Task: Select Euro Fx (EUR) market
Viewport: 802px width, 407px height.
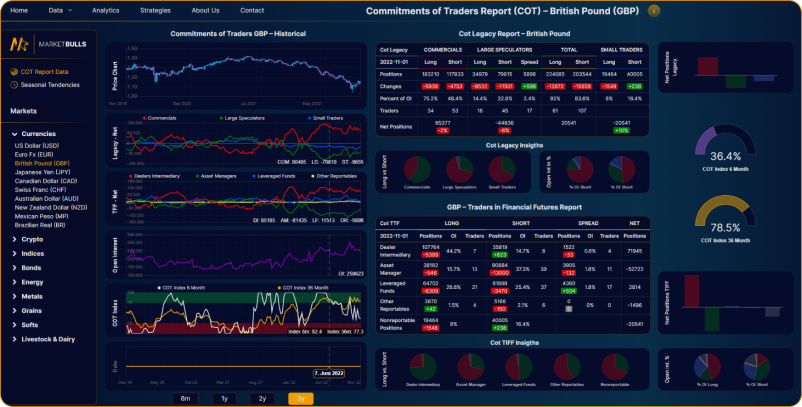Action: [34, 154]
